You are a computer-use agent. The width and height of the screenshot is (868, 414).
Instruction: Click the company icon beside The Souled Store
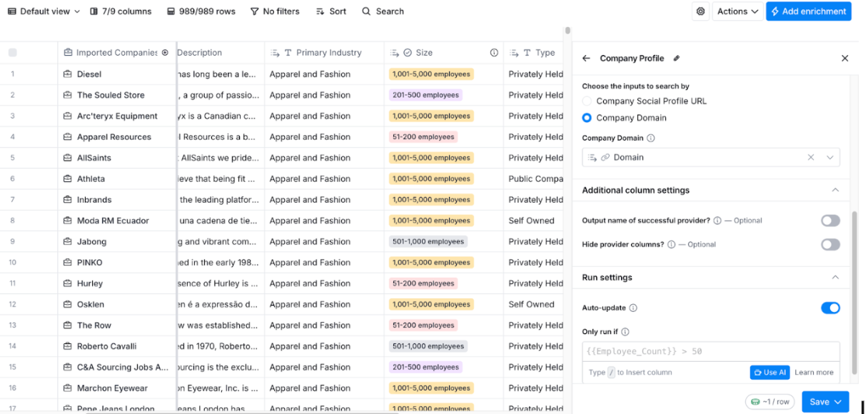coord(68,95)
